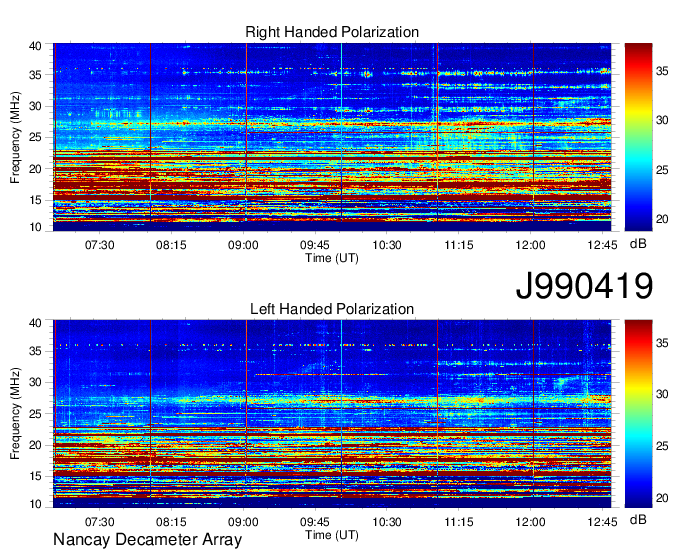This screenshot has width=680, height=552.
Task: Click the "Left Handed Polarization" plot title
Action: tap(332, 309)
